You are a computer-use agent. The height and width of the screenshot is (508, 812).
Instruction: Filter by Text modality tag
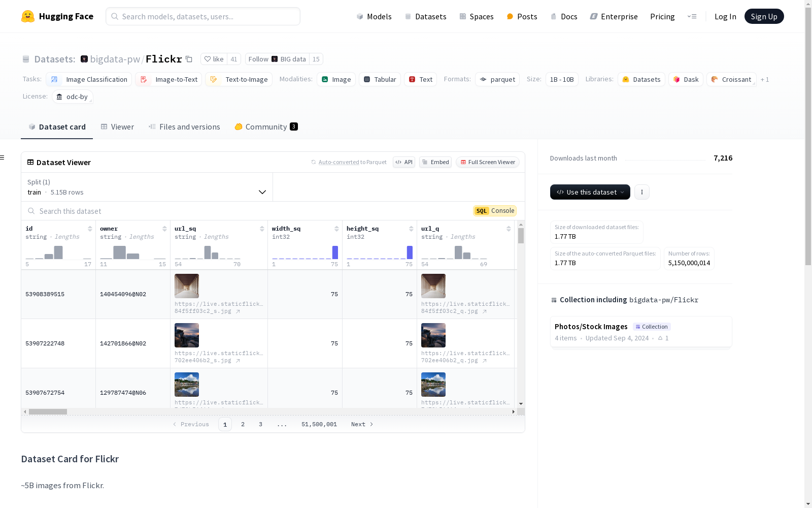(x=420, y=79)
